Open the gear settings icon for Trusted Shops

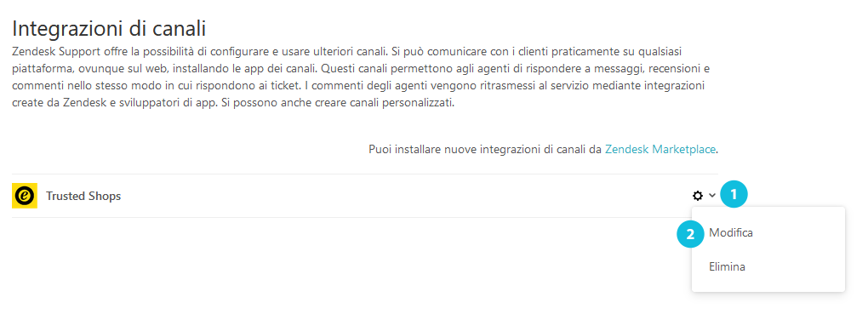pos(698,196)
